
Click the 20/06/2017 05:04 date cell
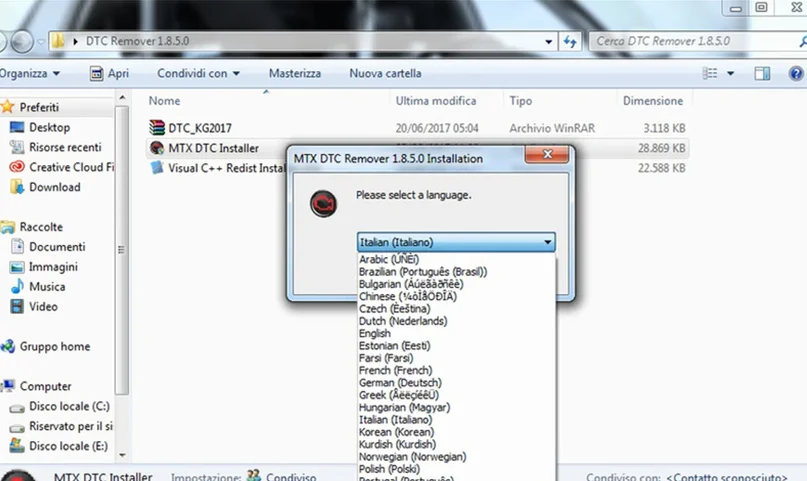coord(437,128)
